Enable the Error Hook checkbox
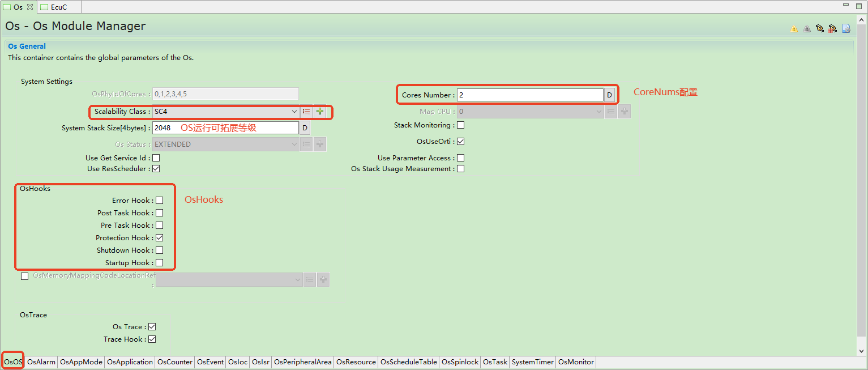 160,201
